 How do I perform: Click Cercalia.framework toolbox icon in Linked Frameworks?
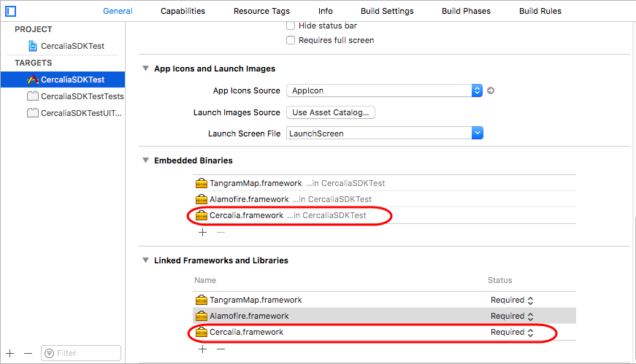pyautogui.click(x=202, y=332)
